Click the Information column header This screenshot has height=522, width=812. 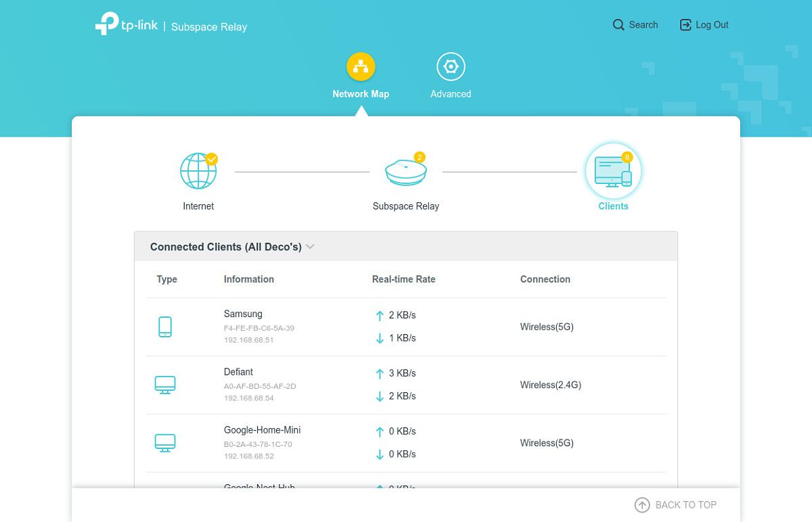249,279
